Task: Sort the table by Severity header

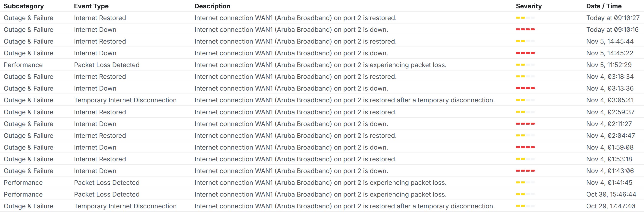Action: point(529,6)
